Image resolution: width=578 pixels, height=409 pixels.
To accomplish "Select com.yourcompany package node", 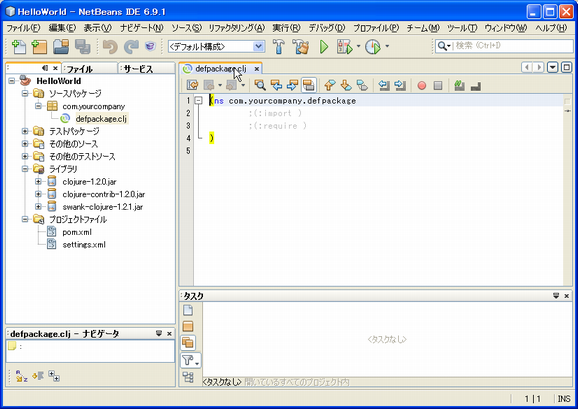I will [x=94, y=106].
